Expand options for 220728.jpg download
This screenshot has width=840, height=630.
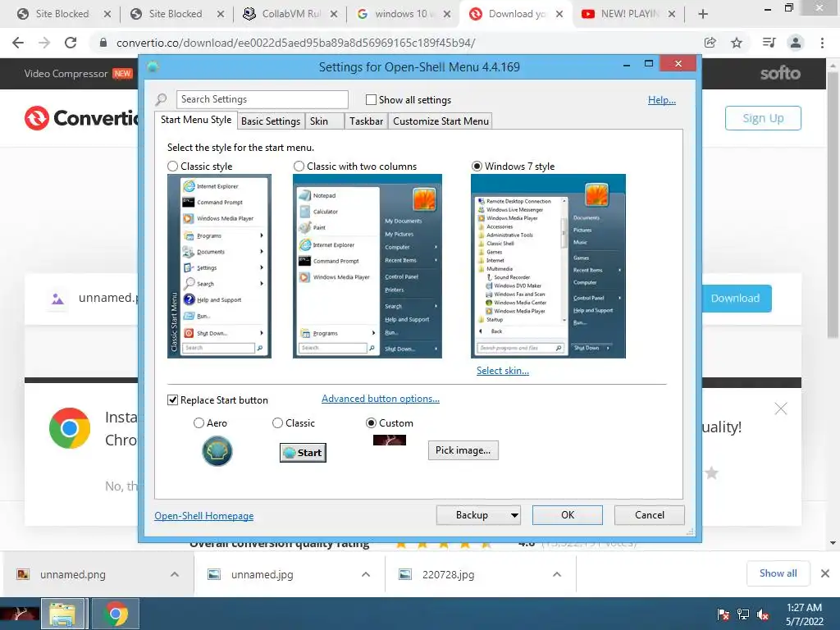[x=557, y=574]
